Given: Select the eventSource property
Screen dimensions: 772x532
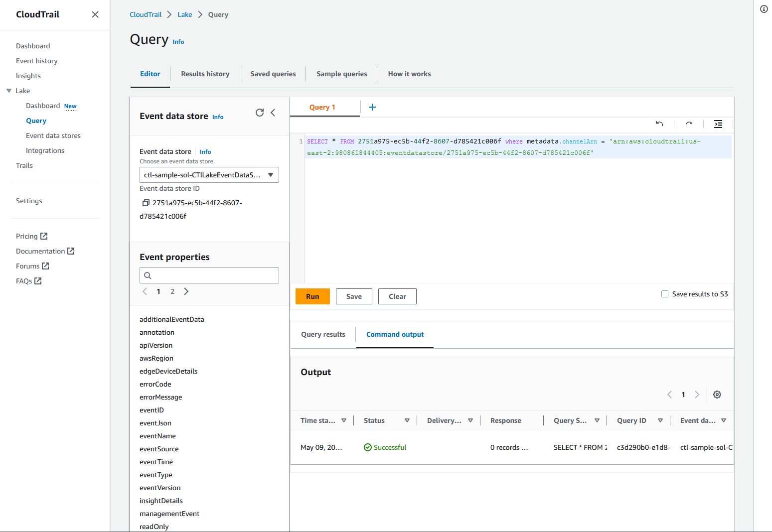Looking at the screenshot, I should click(159, 449).
